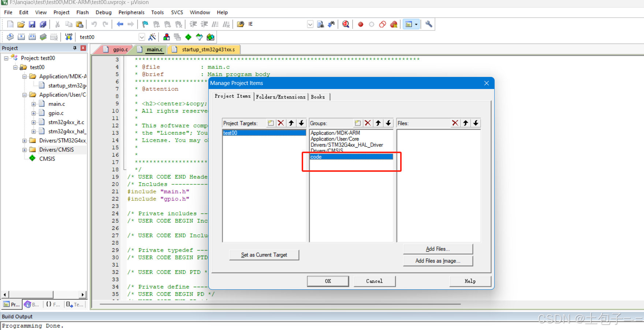Paste from clipboard in the toolbar

[79, 24]
